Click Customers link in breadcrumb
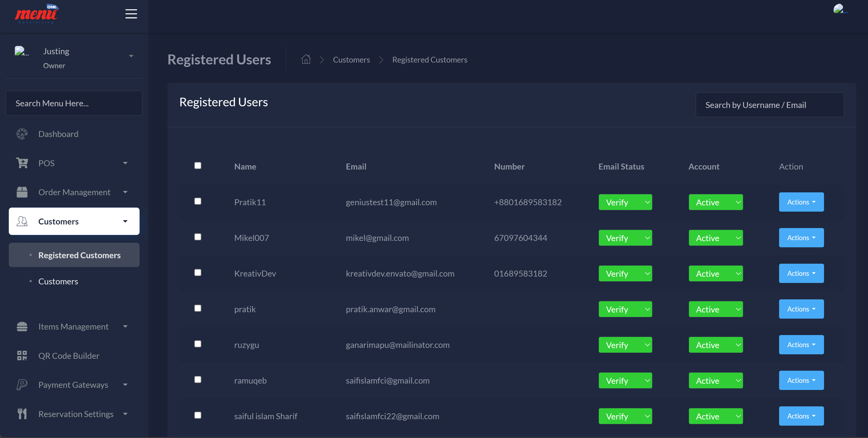 click(x=351, y=60)
